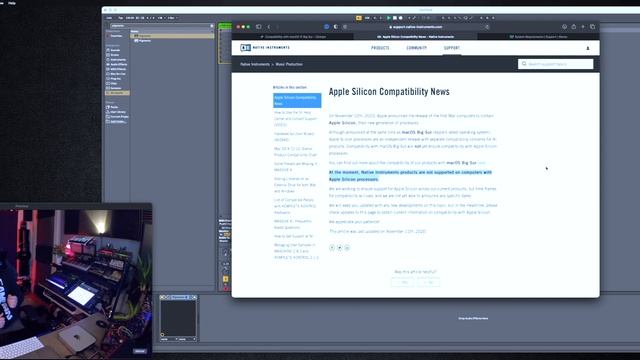The height and width of the screenshot is (360, 640).
Task: Share article via Twitter icon
Action: [x=340, y=247]
